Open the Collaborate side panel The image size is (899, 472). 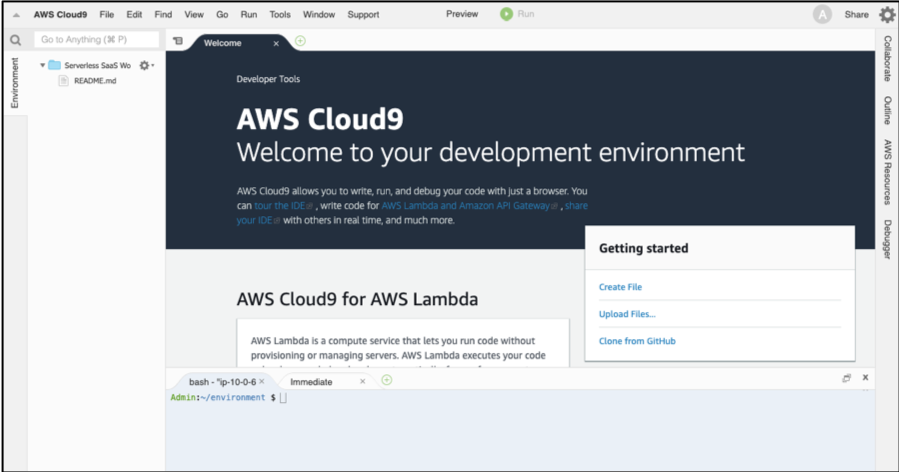(x=887, y=58)
